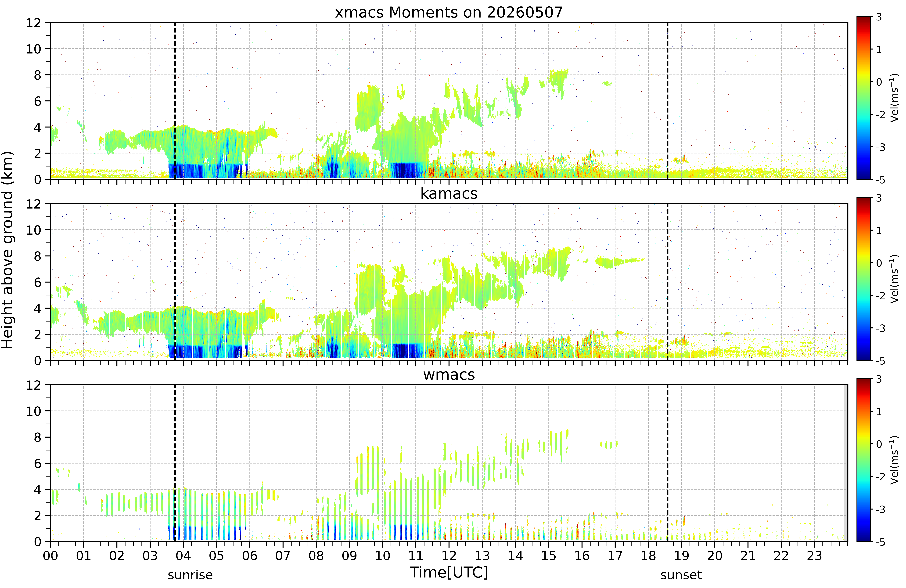Click the sunset dashed line in the wmacs panel
Image resolution: width=906 pixels, height=588 pixels.
668,463
